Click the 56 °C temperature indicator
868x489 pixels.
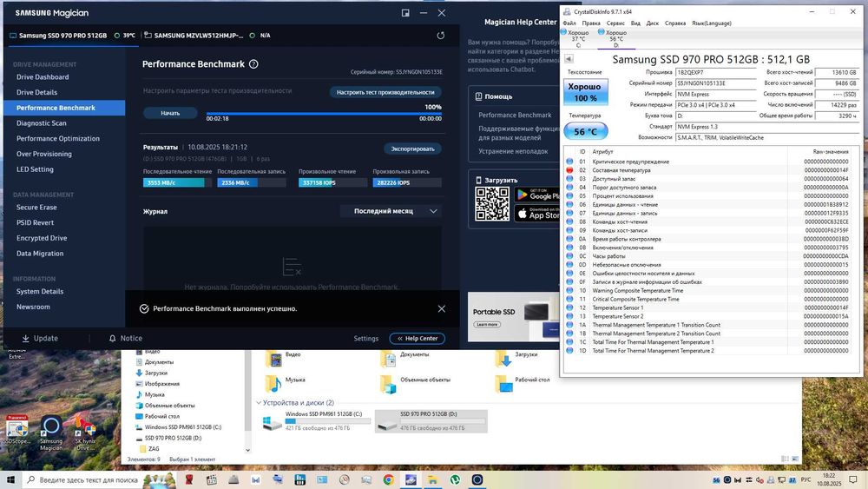click(x=586, y=131)
